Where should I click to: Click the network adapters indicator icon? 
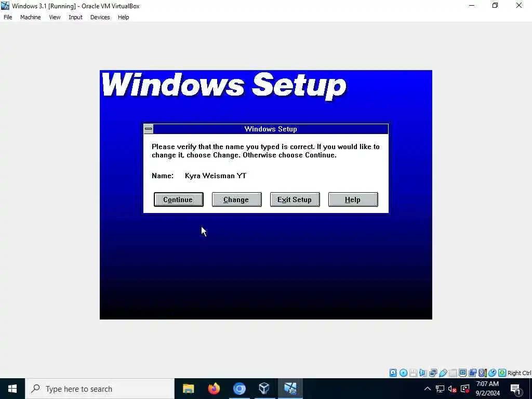tap(433, 373)
